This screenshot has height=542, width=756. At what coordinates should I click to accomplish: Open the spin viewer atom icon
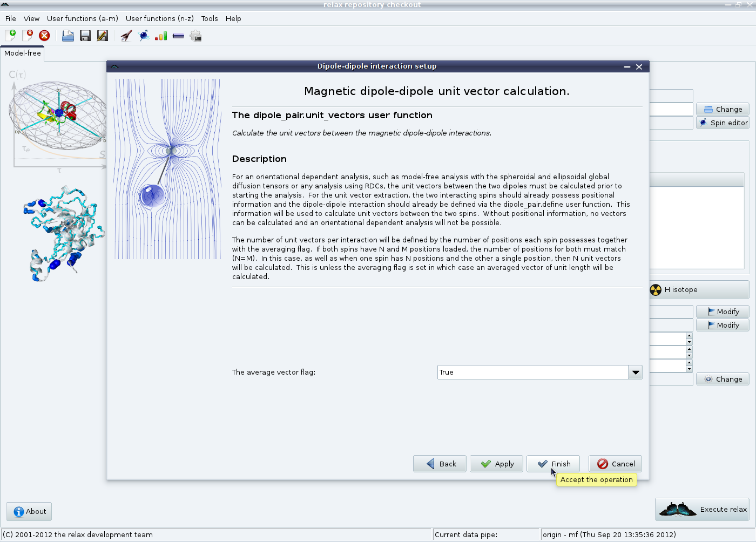(x=144, y=36)
